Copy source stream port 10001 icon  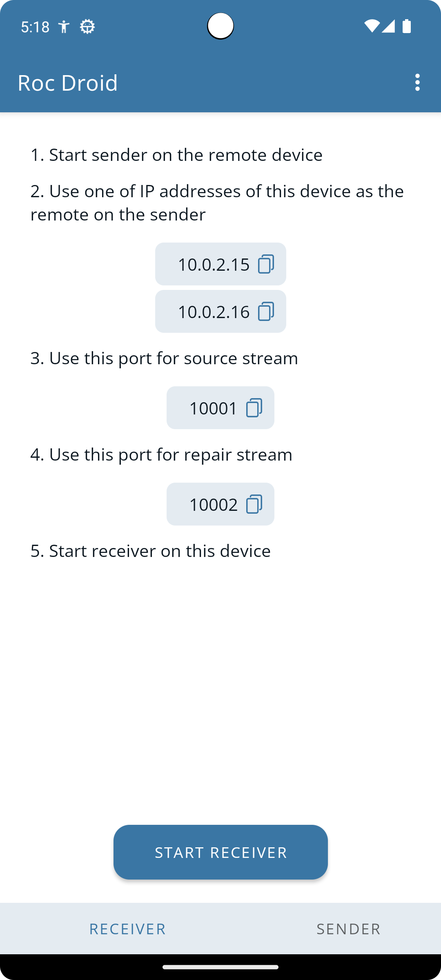pyautogui.click(x=254, y=408)
